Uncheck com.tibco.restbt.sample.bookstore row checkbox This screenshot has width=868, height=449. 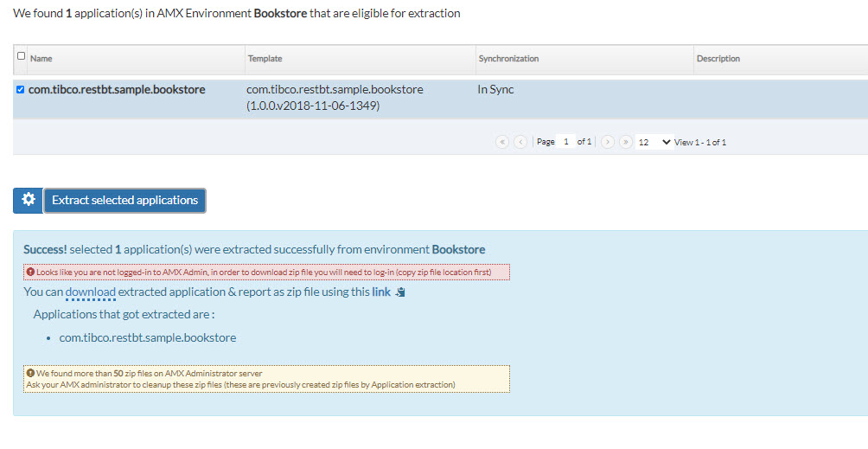21,90
